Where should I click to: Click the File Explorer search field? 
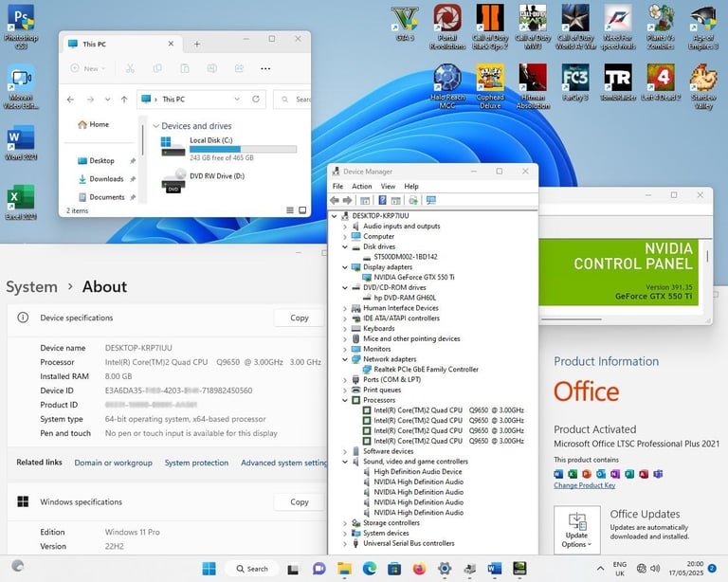click(292, 100)
